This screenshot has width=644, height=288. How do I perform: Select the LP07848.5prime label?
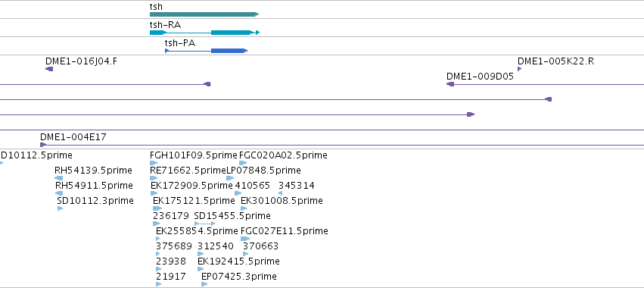263,171
